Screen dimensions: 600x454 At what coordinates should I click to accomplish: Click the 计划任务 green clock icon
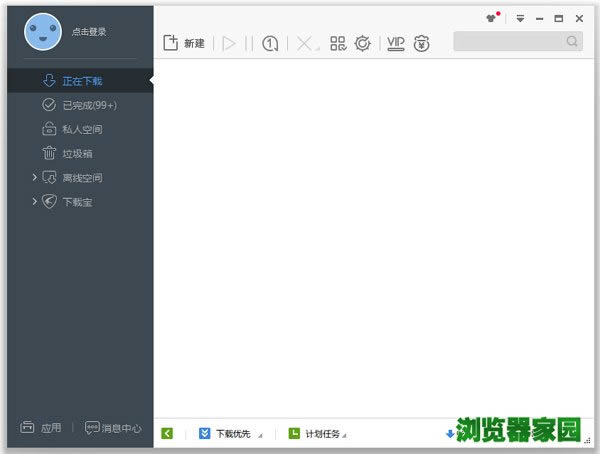point(294,433)
